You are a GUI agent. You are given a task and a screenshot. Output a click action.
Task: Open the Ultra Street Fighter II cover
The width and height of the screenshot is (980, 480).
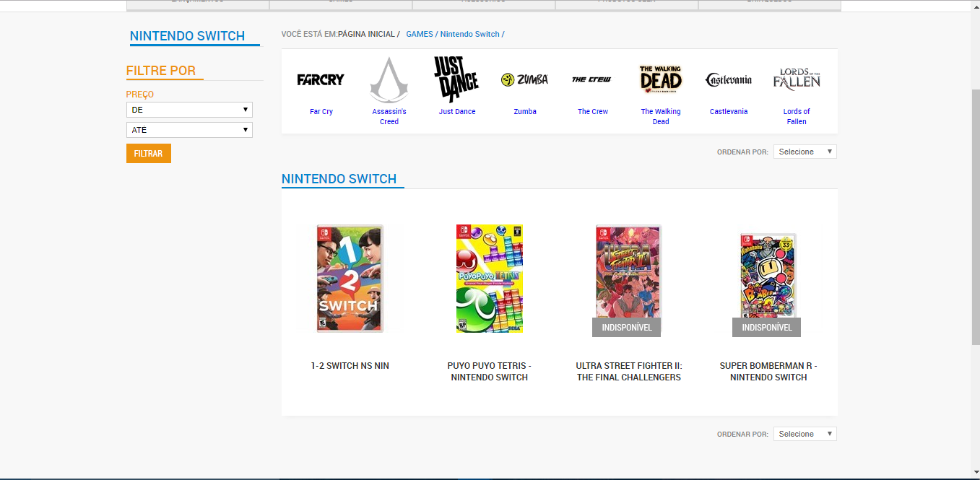point(628,280)
